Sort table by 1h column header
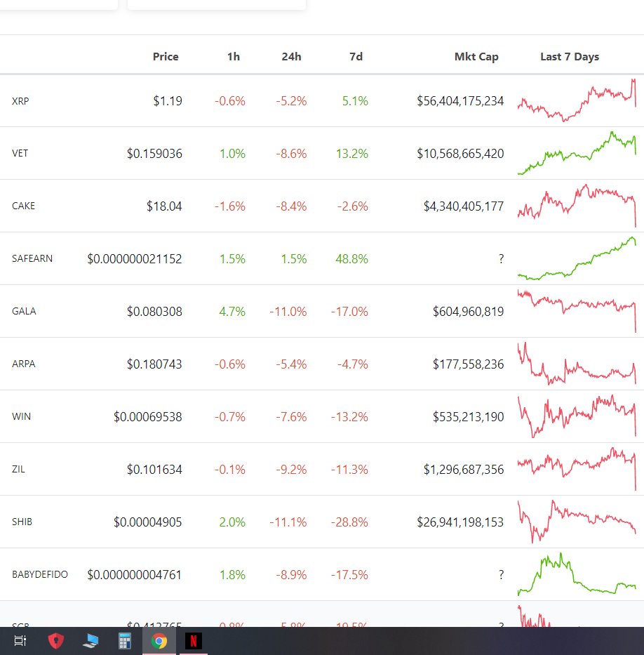 tap(234, 56)
